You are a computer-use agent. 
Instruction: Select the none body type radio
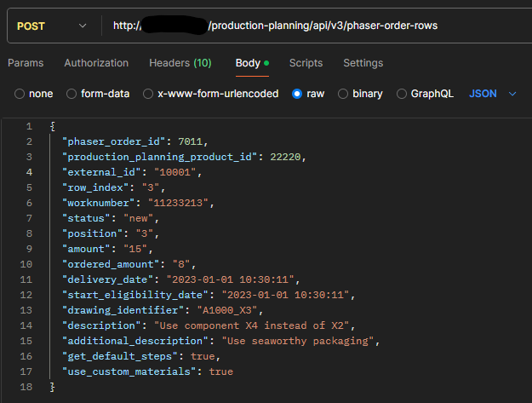click(x=20, y=94)
